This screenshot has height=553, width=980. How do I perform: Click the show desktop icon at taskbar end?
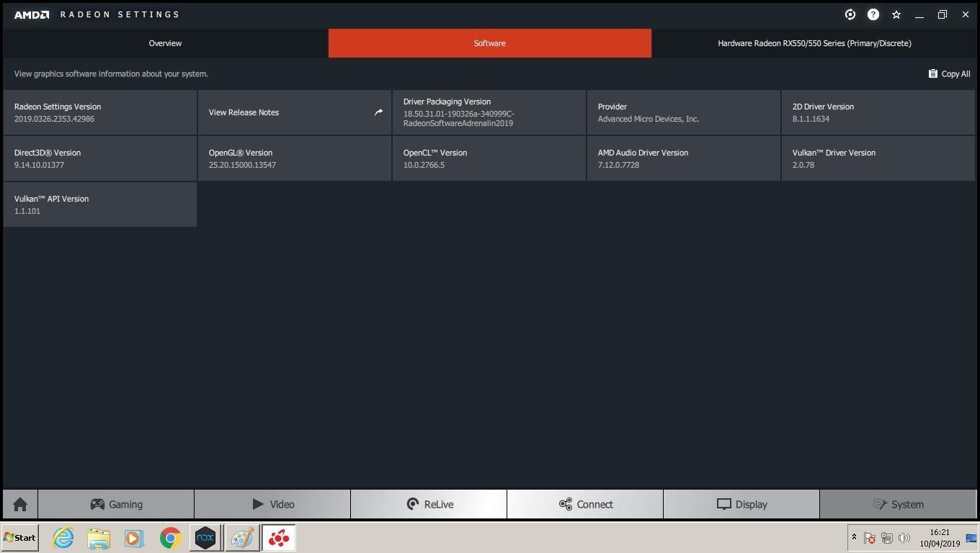[971, 538]
